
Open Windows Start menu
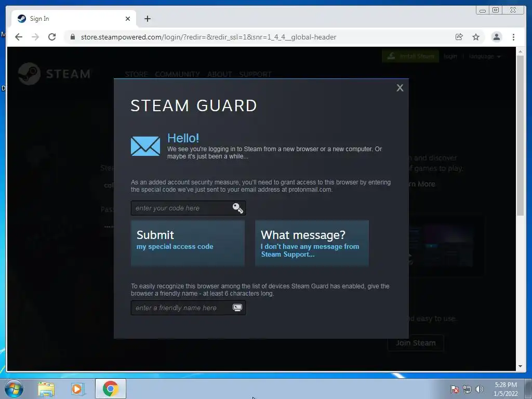(x=14, y=389)
